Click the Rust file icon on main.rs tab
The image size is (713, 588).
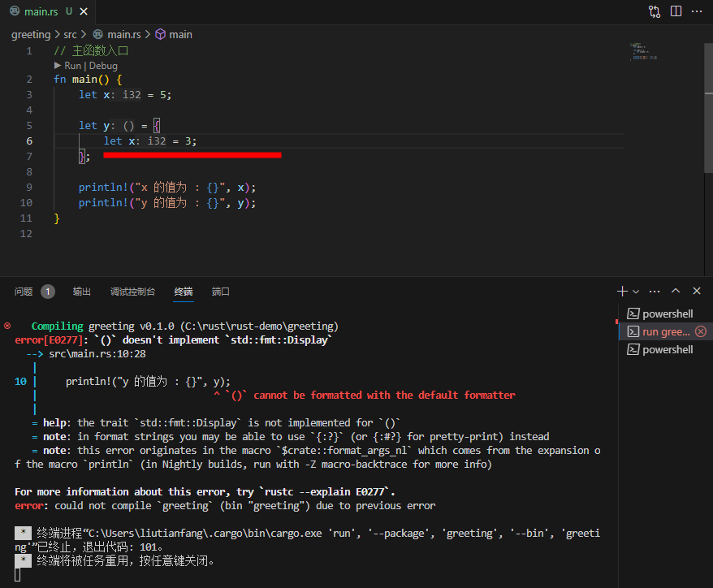[15, 11]
